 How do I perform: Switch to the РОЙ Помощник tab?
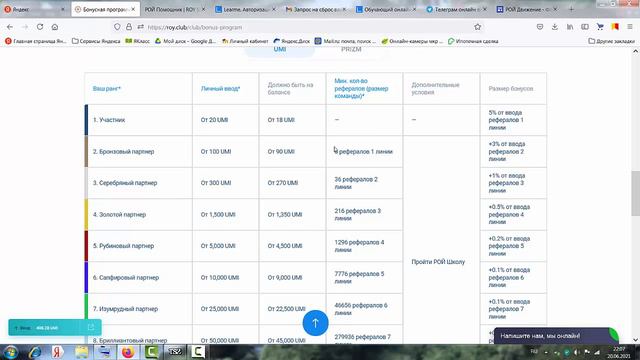point(175,9)
